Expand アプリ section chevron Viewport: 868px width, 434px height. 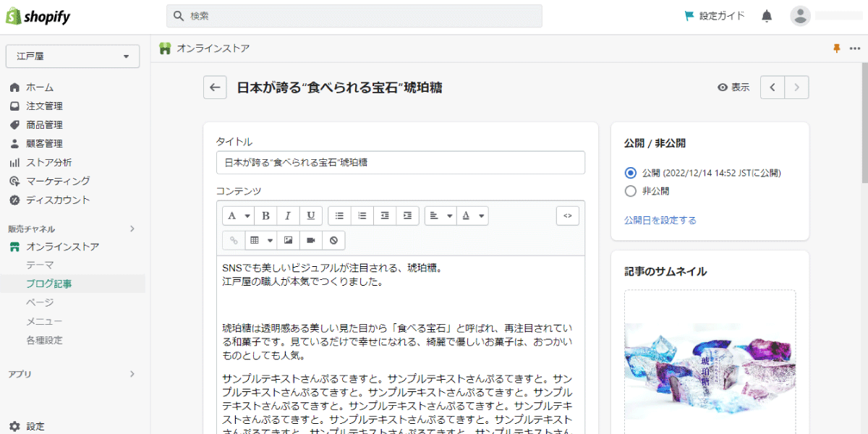(132, 374)
